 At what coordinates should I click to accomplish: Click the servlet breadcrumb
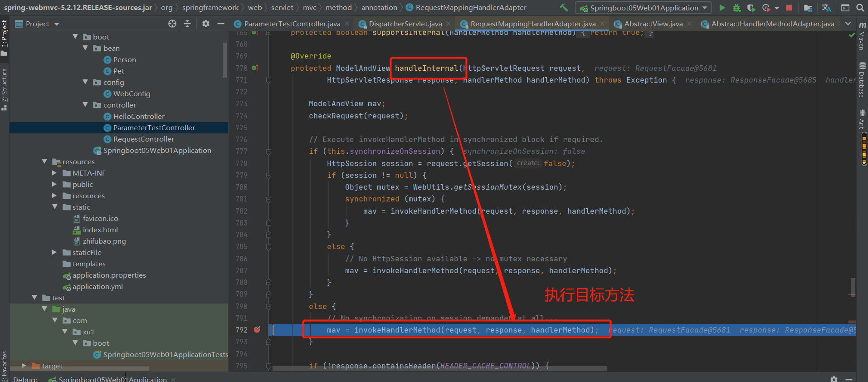282,7
